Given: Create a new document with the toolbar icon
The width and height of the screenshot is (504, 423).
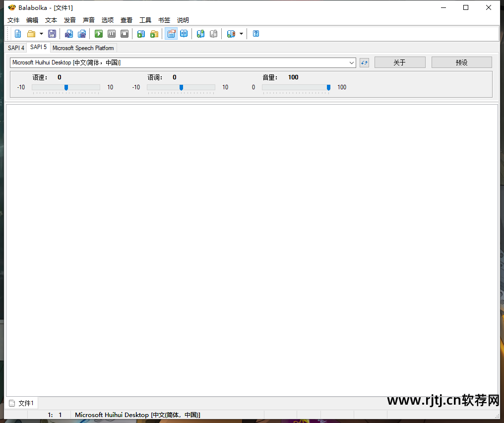Looking at the screenshot, I should [x=18, y=34].
